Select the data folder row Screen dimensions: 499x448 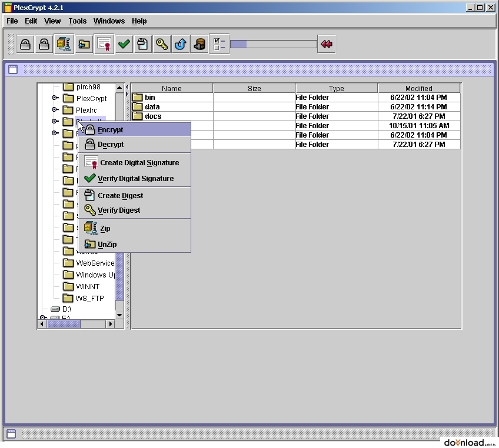click(x=295, y=107)
